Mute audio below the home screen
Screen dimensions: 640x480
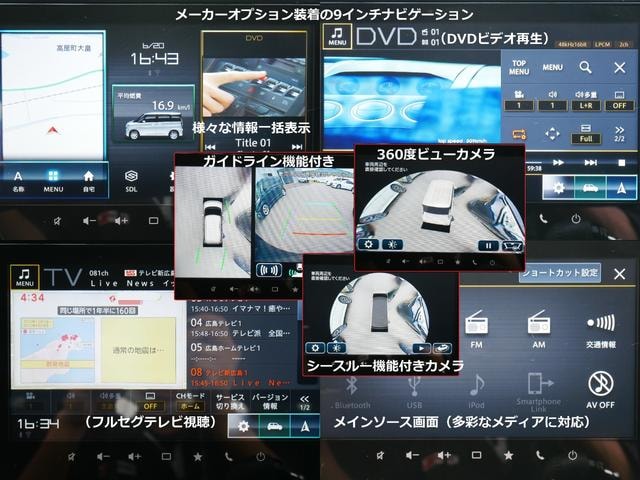click(58, 221)
